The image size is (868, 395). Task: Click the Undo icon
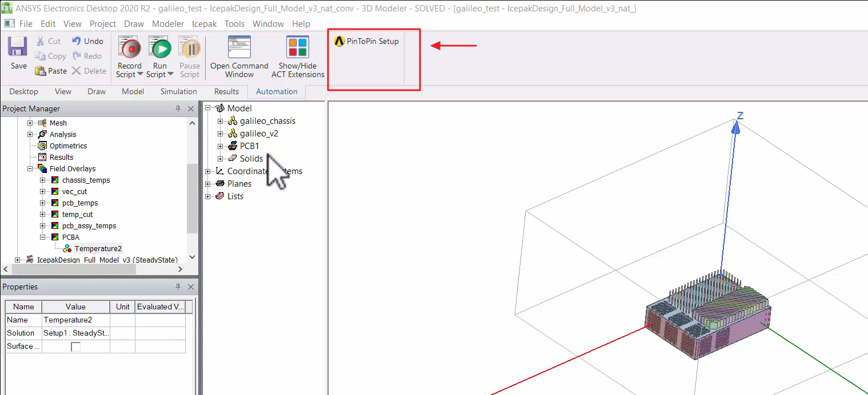(87, 41)
